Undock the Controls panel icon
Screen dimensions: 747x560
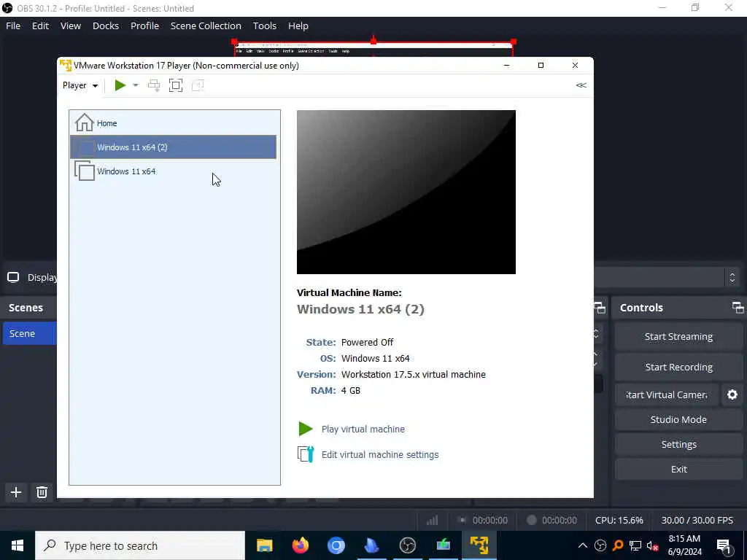(x=738, y=308)
